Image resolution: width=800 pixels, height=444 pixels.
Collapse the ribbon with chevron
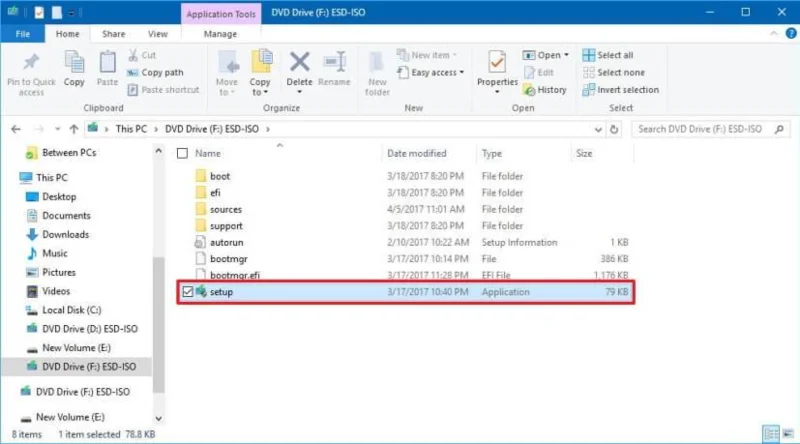click(774, 34)
